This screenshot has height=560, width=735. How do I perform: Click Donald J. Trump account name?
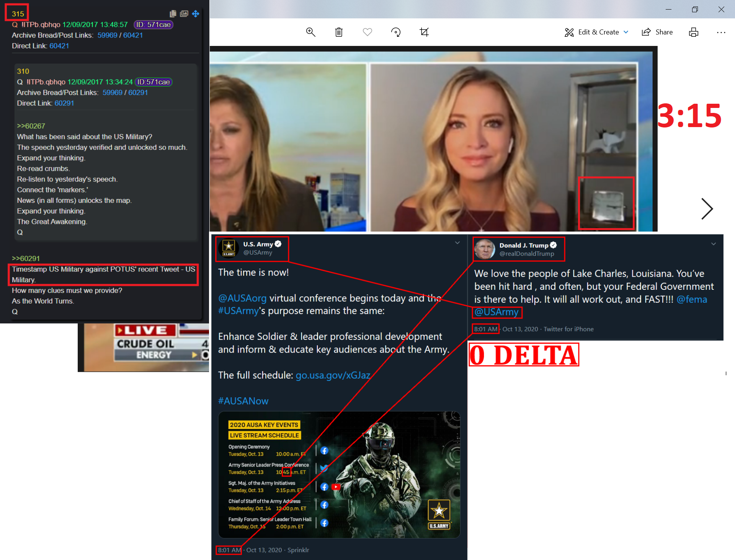pos(524,245)
